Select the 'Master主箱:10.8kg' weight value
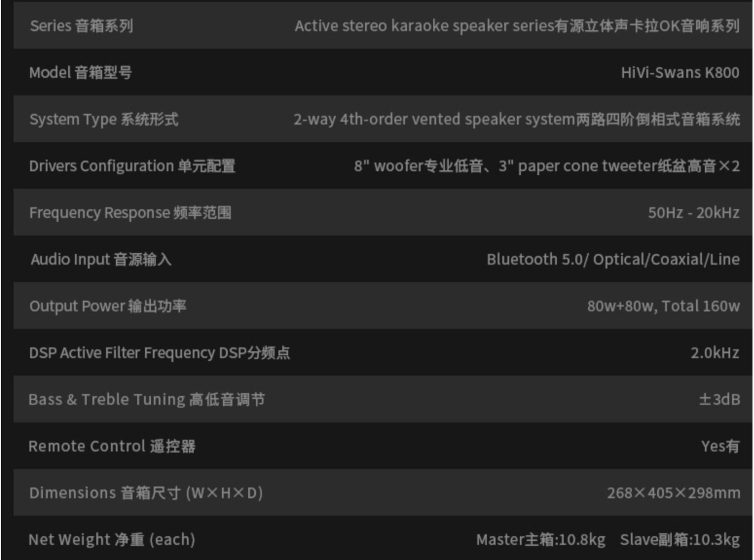754x560 pixels. (x=541, y=539)
